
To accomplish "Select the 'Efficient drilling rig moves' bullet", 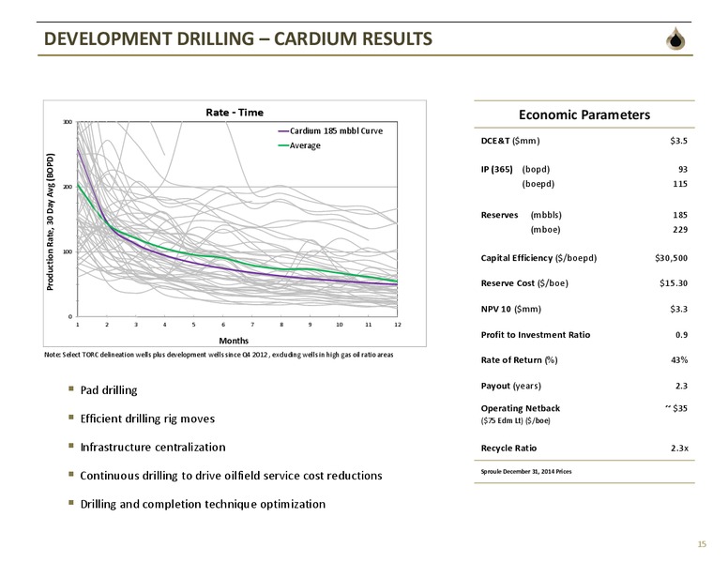I will click(x=147, y=418).
